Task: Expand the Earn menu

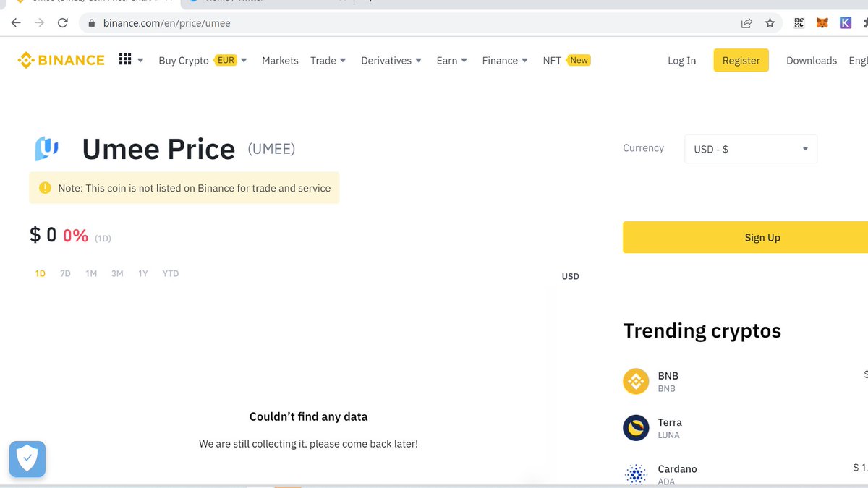Action: coord(452,61)
